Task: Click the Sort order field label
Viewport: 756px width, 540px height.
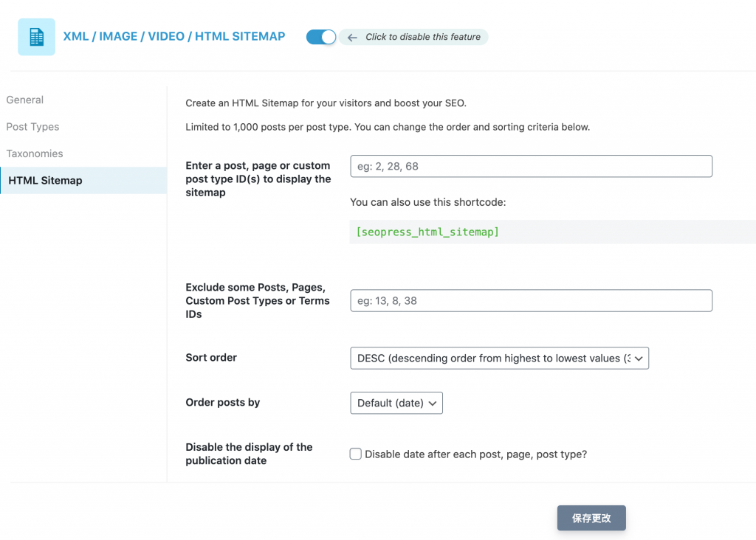Action: click(x=211, y=358)
